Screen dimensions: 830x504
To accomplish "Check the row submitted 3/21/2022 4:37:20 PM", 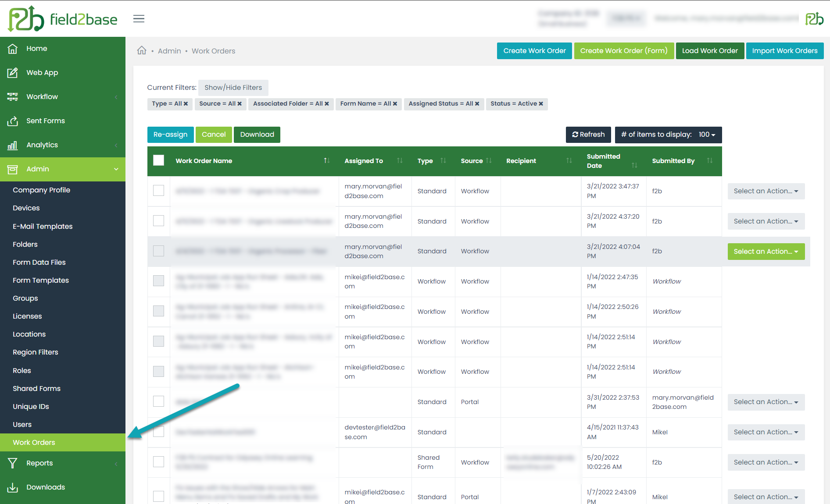I will pyautogui.click(x=158, y=220).
